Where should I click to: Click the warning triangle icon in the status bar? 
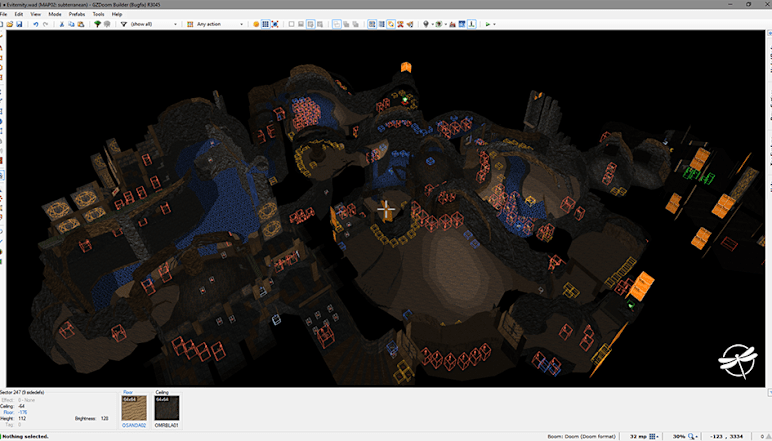tap(769, 436)
